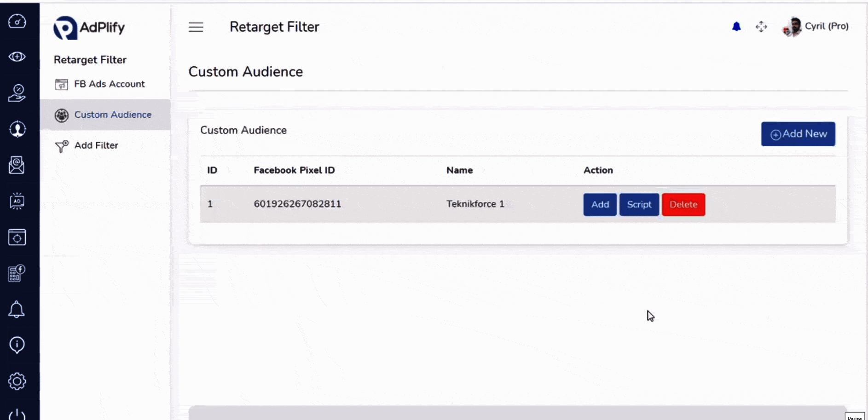Go to FB Ads Account menu item
Image resolution: width=868 pixels, height=420 pixels.
coord(109,84)
